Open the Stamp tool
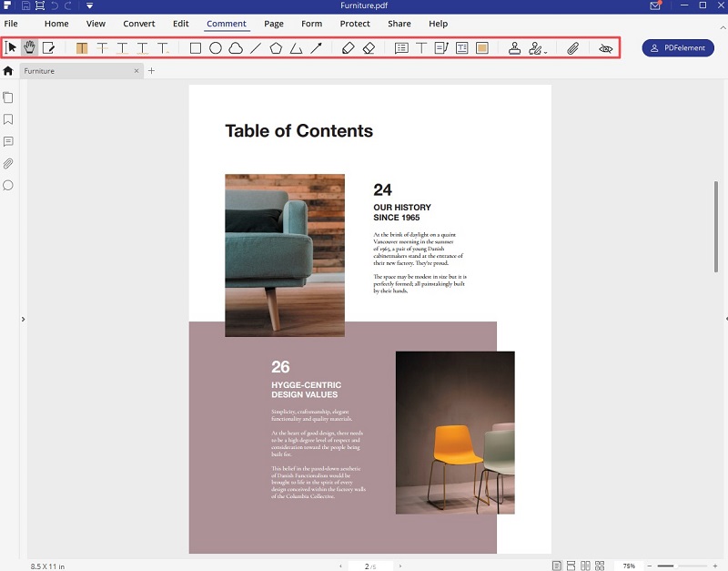The height and width of the screenshot is (571, 728). coord(514,47)
